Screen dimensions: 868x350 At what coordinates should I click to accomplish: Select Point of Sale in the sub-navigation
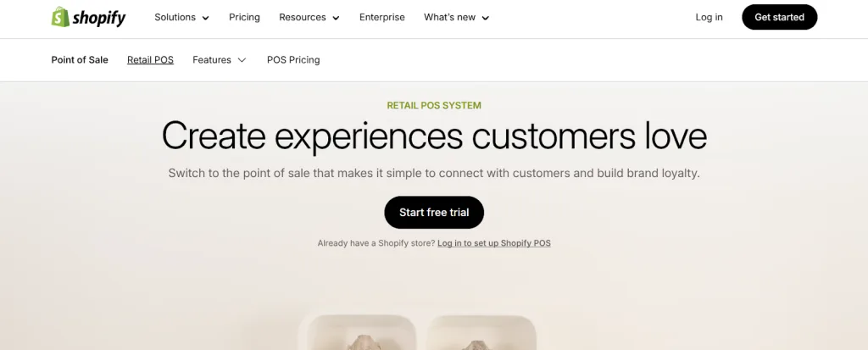pos(80,60)
